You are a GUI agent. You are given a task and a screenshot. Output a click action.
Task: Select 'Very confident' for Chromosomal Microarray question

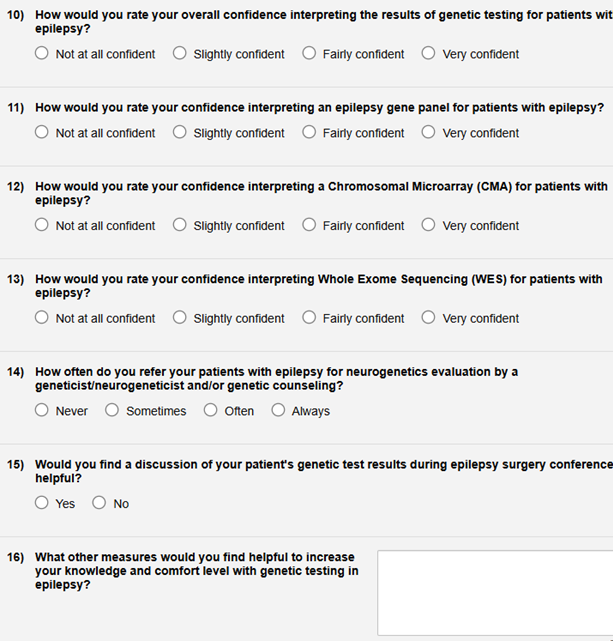(429, 226)
